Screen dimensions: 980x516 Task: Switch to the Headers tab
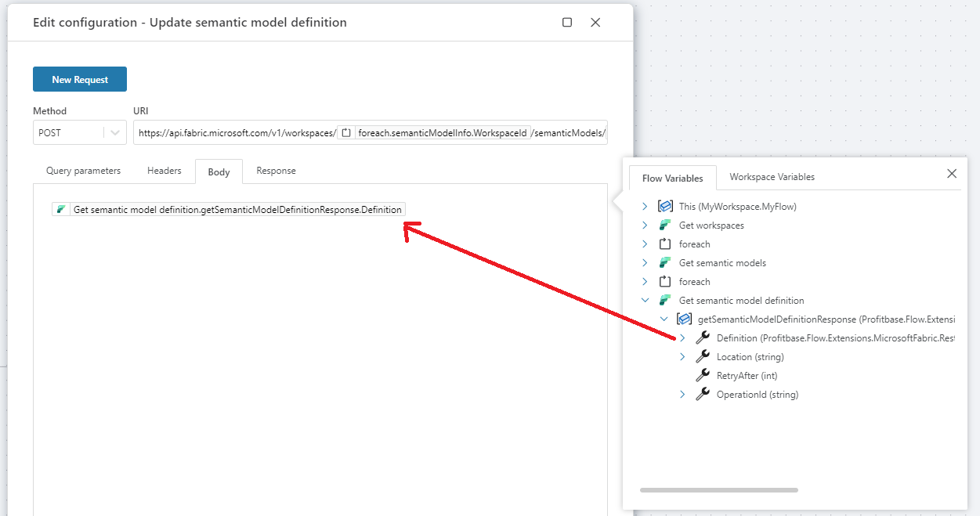point(165,171)
